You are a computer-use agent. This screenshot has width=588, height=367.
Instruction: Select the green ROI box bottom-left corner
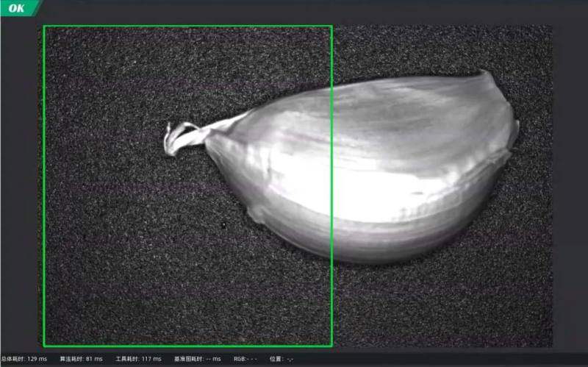pos(44,346)
